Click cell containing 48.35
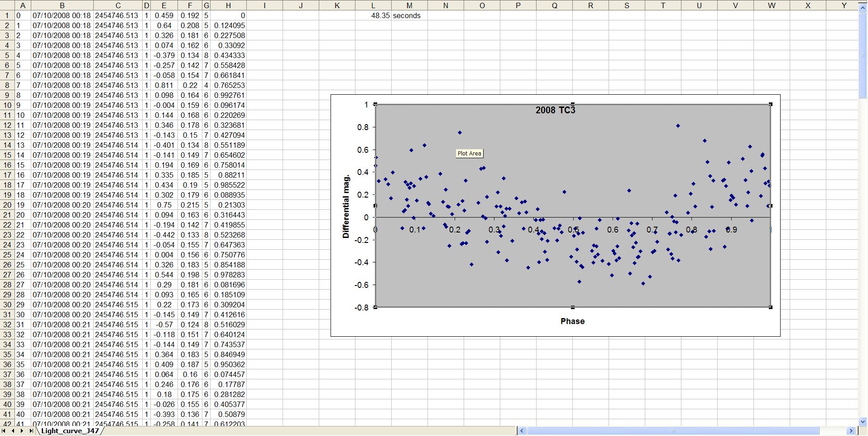Image resolution: width=868 pixels, height=436 pixels. (x=373, y=15)
